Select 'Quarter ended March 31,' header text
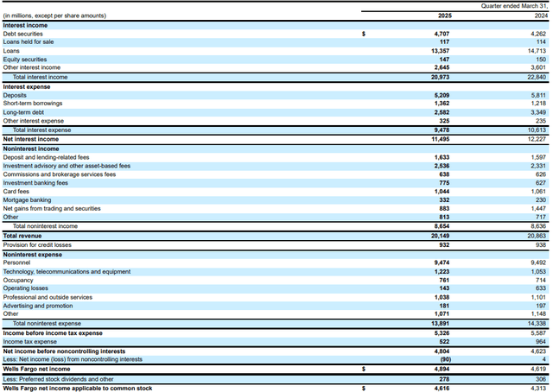 pyautogui.click(x=515, y=6)
